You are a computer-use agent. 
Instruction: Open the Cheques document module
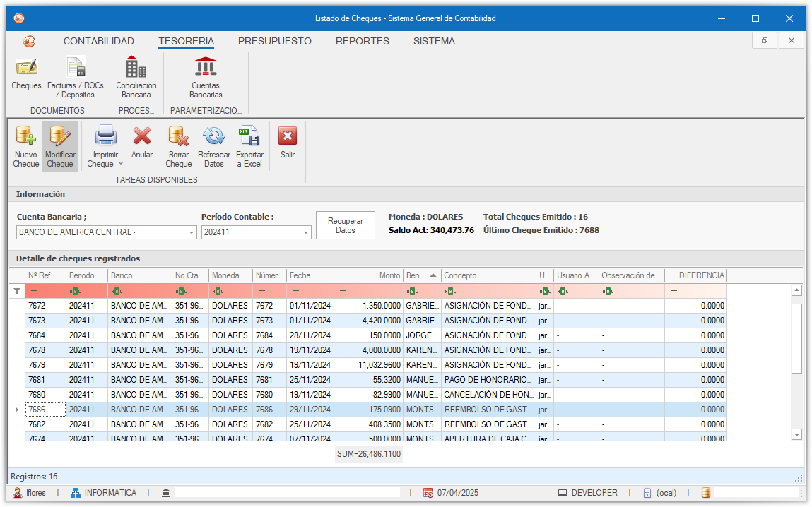point(26,75)
